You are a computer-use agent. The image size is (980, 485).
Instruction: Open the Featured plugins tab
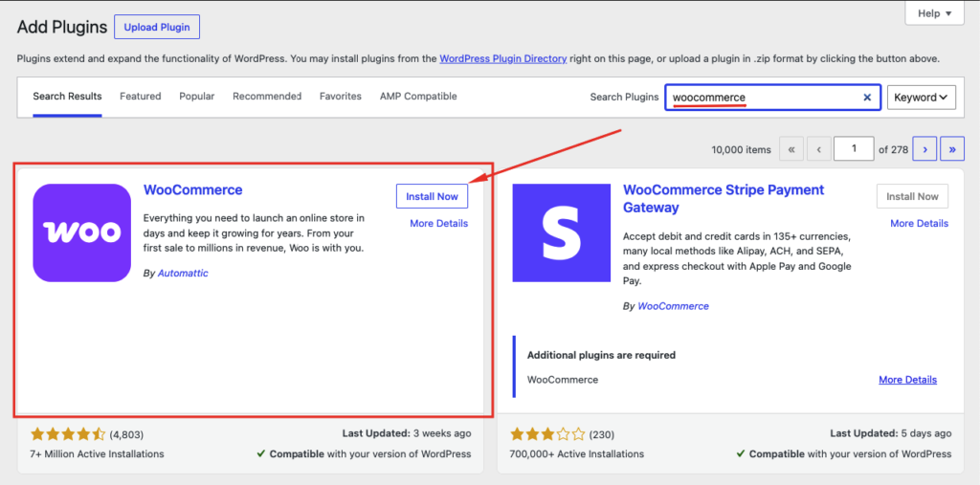(141, 97)
